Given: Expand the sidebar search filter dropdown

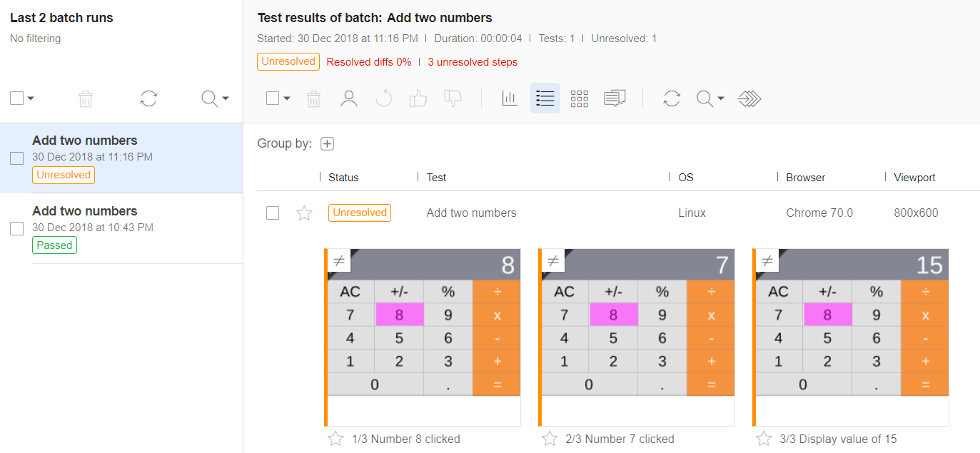Looking at the screenshot, I should pos(215,98).
